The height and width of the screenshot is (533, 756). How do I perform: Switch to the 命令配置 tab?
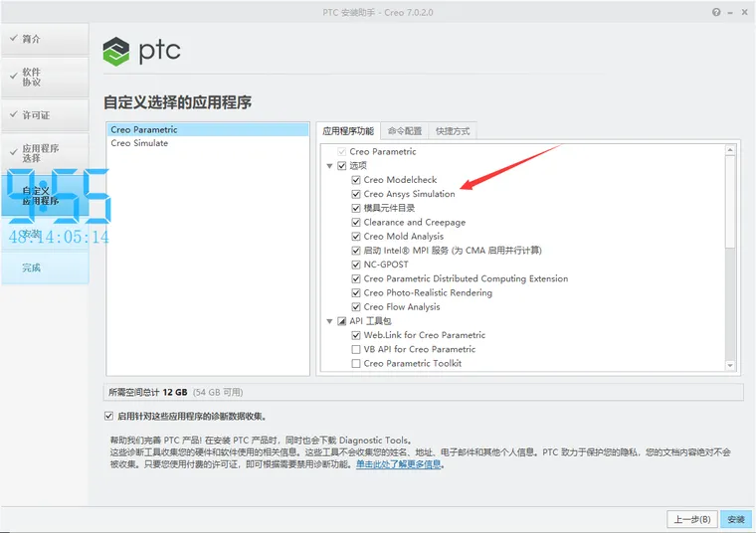pos(405,131)
